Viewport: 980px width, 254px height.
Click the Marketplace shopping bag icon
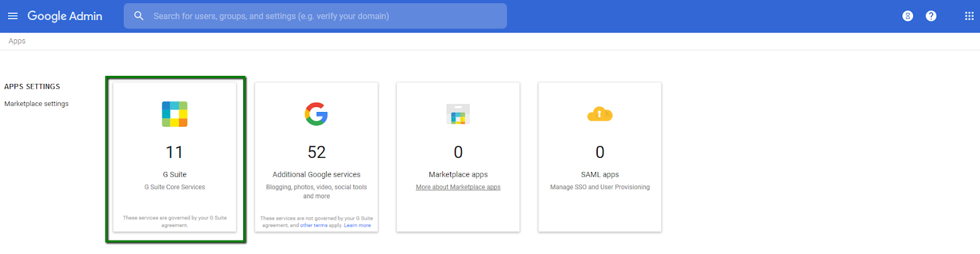pos(458,114)
